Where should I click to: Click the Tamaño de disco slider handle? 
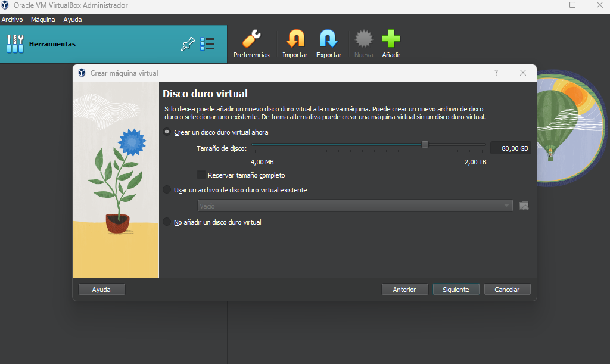(425, 145)
